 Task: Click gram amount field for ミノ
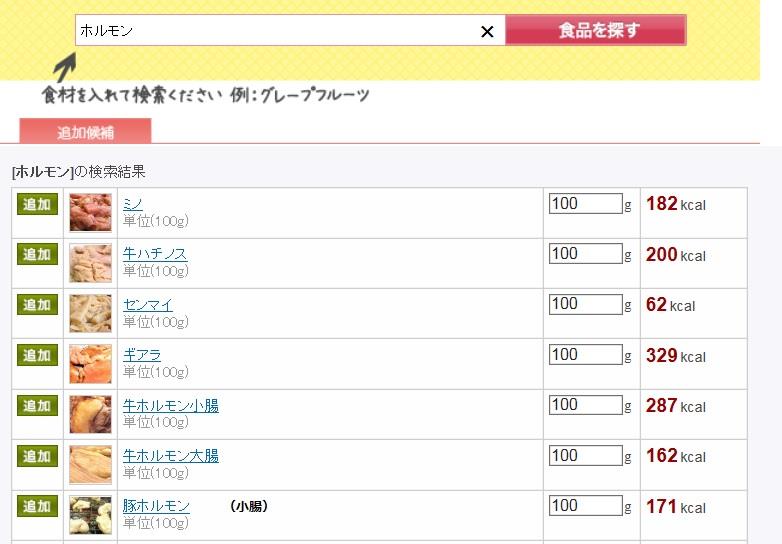[585, 204]
